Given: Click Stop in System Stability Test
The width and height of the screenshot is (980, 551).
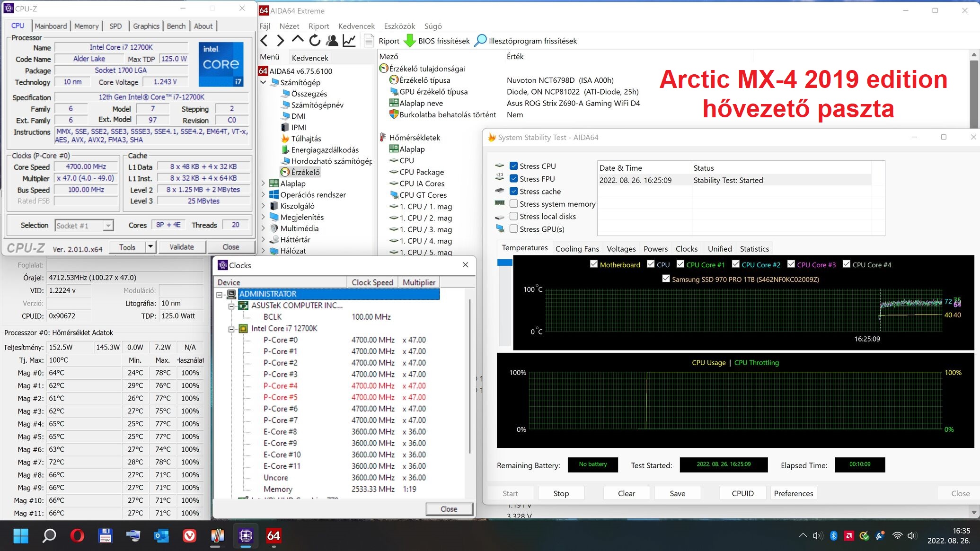Looking at the screenshot, I should (x=561, y=493).
